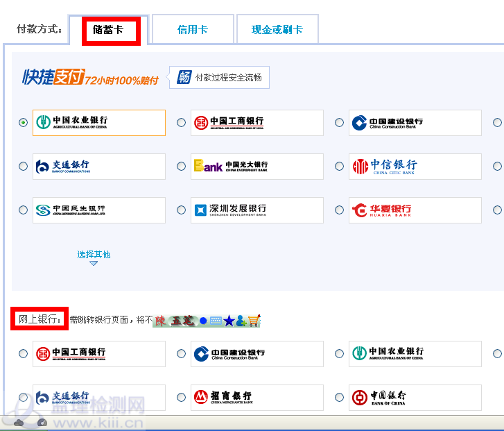Select 中国工商银行 radio under 快捷支付
Screen dimensions: 504x431
[x=181, y=123]
